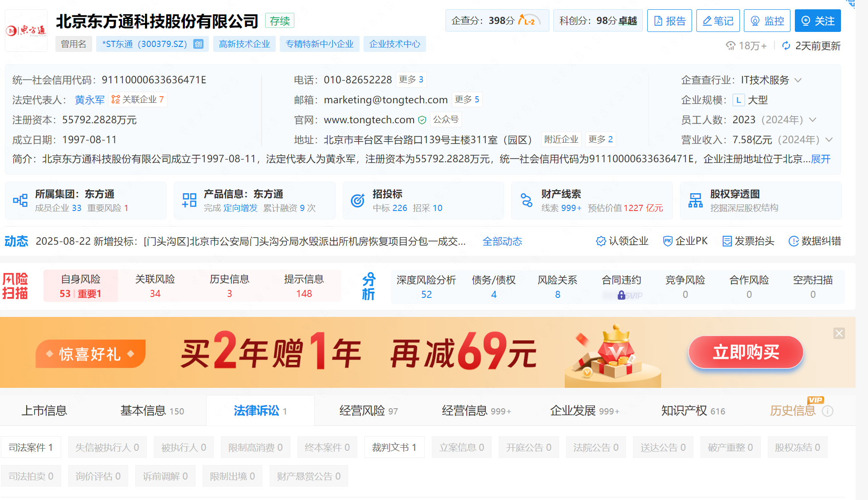Open 全部动态 all updates link
This screenshot has width=868, height=500.
tap(502, 241)
